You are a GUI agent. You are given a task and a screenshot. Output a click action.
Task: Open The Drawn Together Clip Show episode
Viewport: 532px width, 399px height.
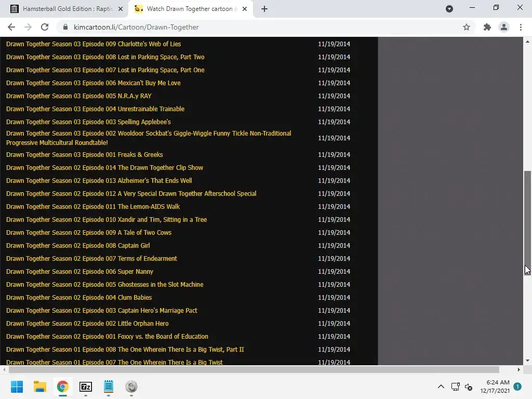click(x=104, y=168)
